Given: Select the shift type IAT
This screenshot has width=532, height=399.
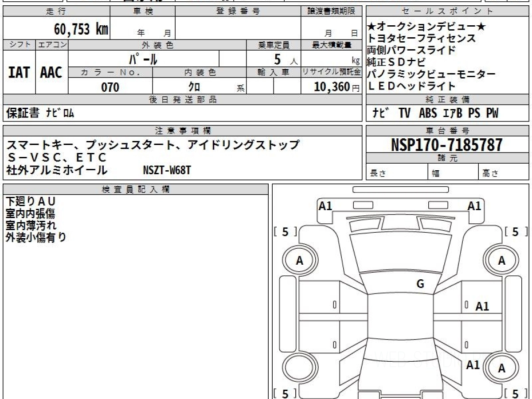Looking at the screenshot, I should tap(19, 72).
